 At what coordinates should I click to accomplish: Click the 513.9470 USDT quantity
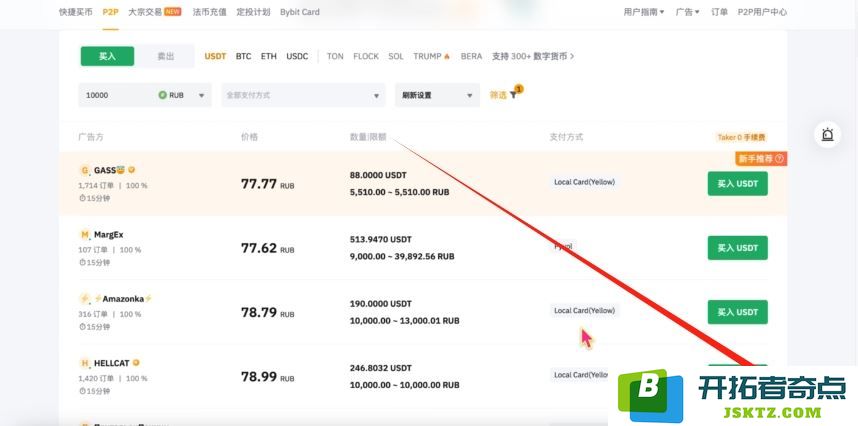[x=380, y=240]
